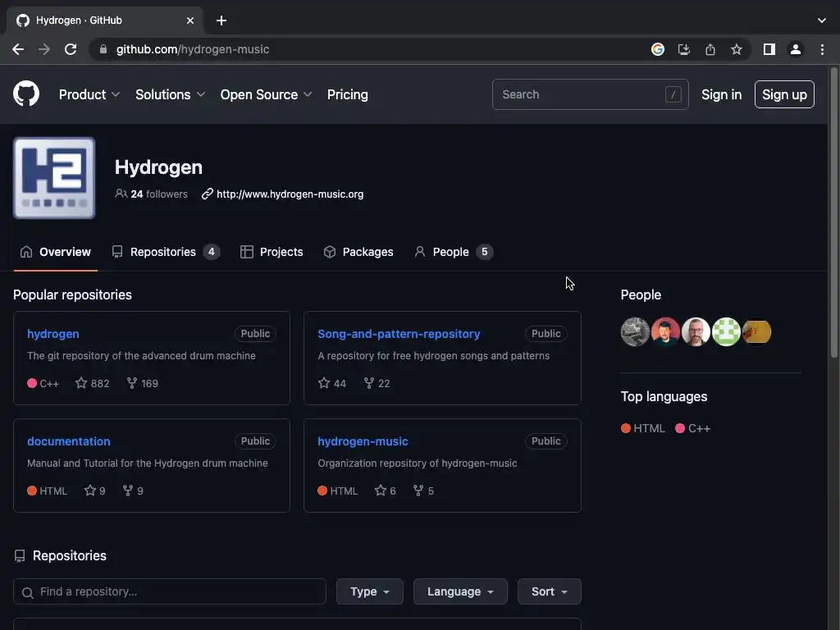Click the install app icon in address bar
The height and width of the screenshot is (630, 840).
pos(684,49)
